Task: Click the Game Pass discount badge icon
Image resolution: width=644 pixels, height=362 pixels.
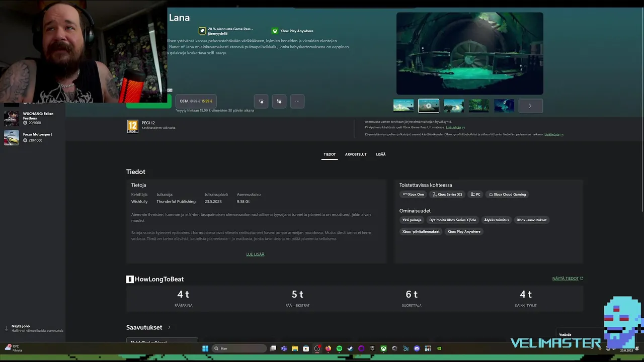Action: click(202, 31)
